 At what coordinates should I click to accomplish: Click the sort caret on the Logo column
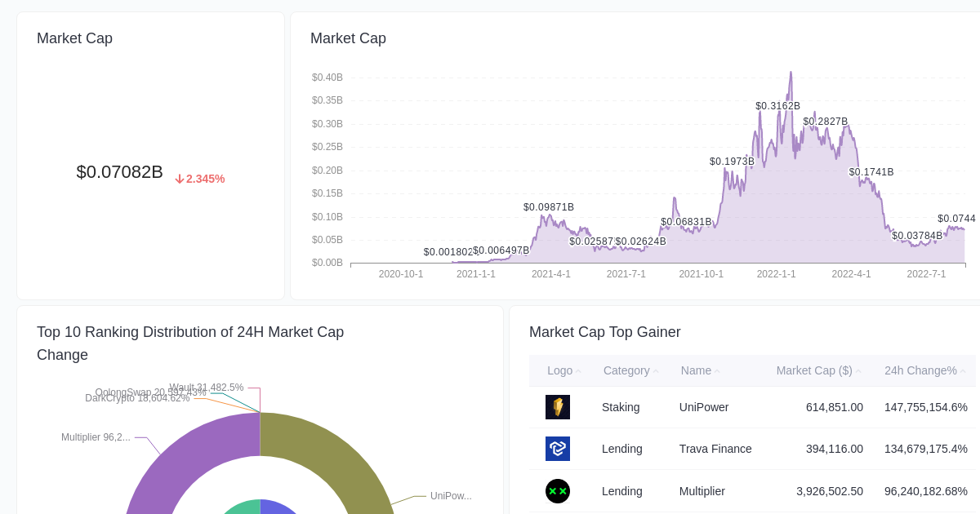point(579,371)
